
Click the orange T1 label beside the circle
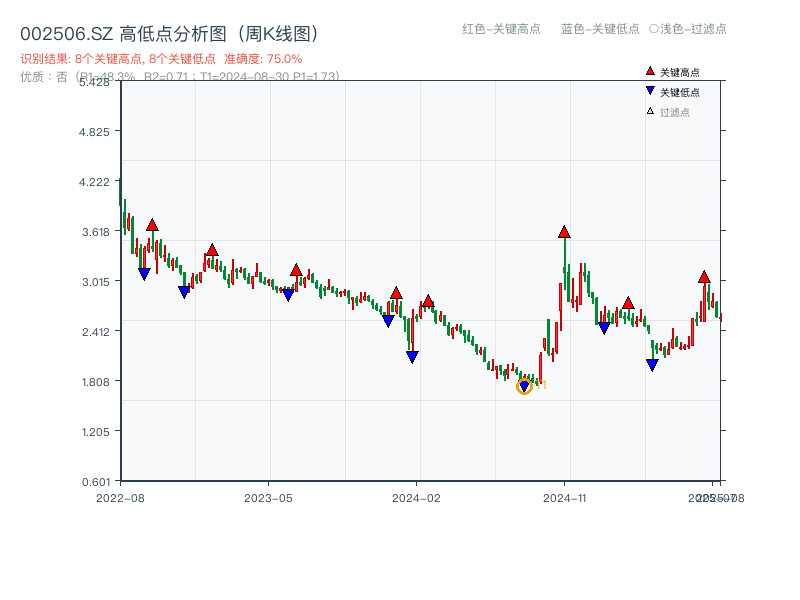541,385
